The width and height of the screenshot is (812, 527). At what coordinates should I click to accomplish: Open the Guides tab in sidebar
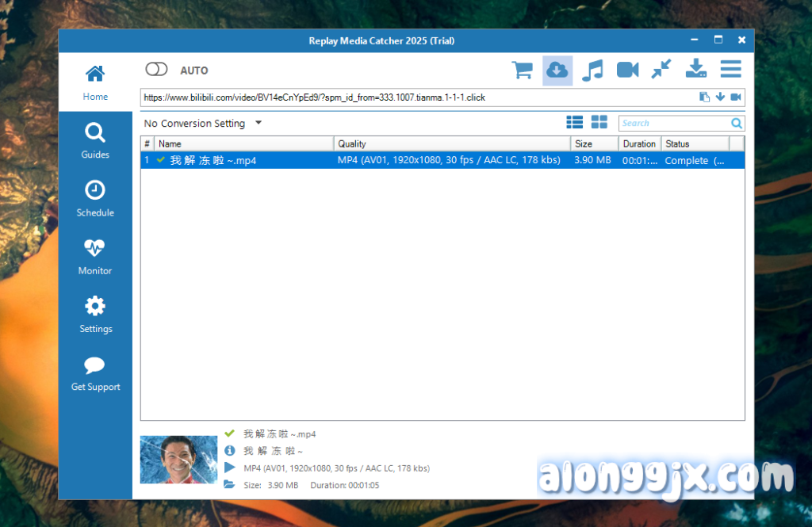[95, 141]
